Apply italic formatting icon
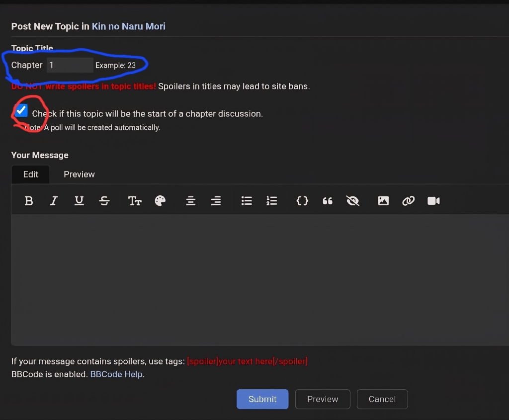Viewport: 509px width, 420px height. click(x=54, y=201)
